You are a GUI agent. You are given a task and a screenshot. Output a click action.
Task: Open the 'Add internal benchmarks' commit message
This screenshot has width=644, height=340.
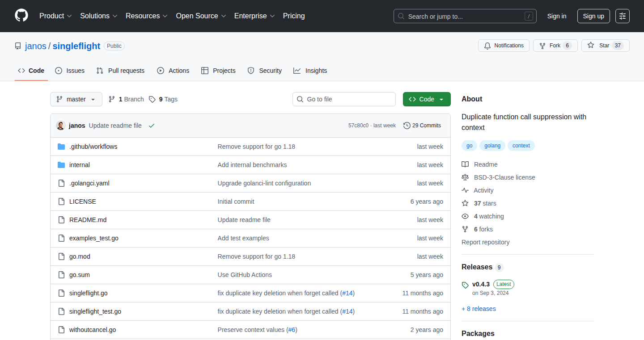252,165
